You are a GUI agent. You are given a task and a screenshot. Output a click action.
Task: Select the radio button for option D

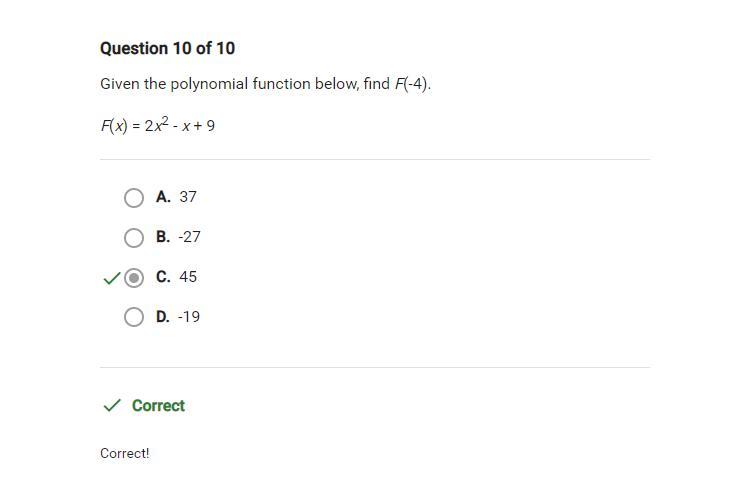[x=134, y=317]
